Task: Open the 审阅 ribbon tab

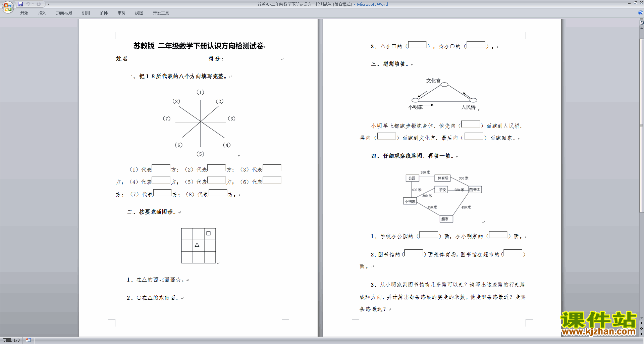Action: pyautogui.click(x=121, y=13)
